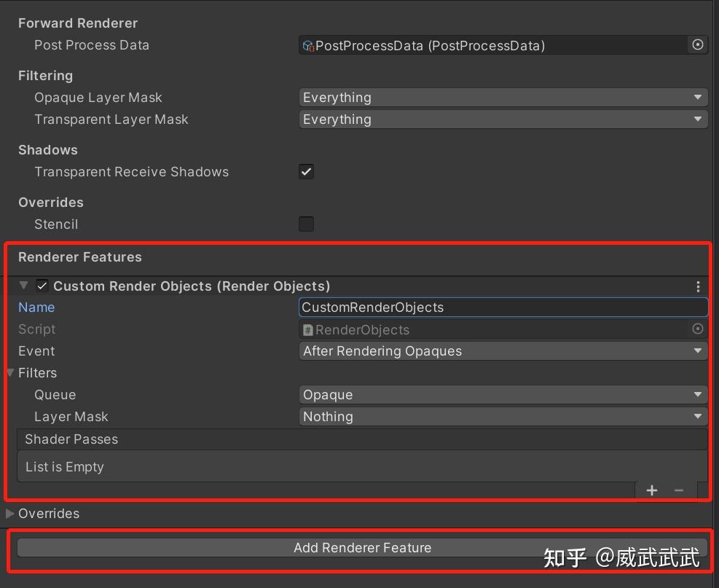Image resolution: width=719 pixels, height=588 pixels.
Task: Enable the Stencil override
Action: point(306,224)
